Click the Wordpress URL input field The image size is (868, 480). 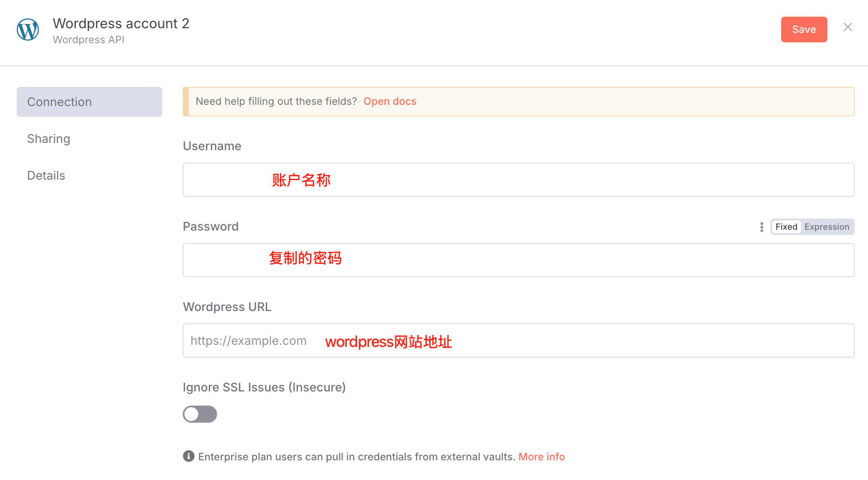519,341
